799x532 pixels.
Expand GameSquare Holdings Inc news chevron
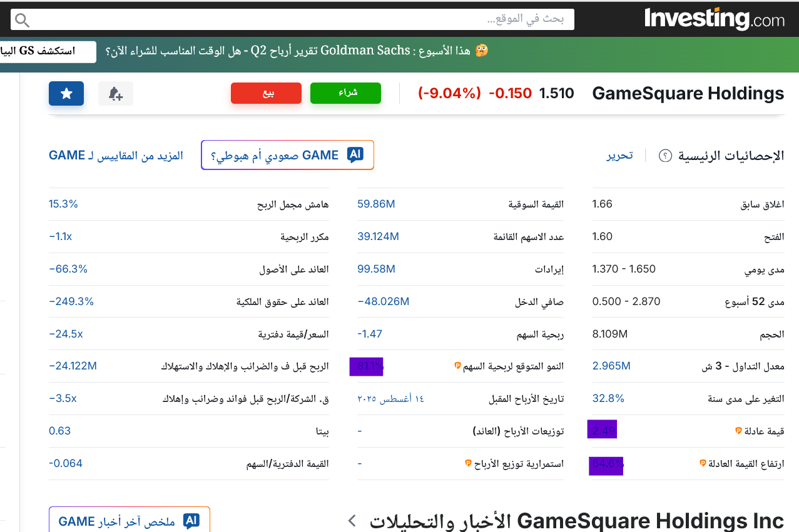coord(352,521)
